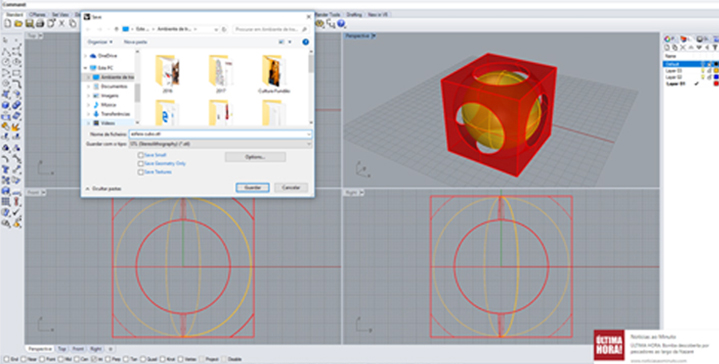Click the up-folder arrow in Save dialog
Image resolution: width=719 pixels, height=364 pixels.
(x=116, y=29)
